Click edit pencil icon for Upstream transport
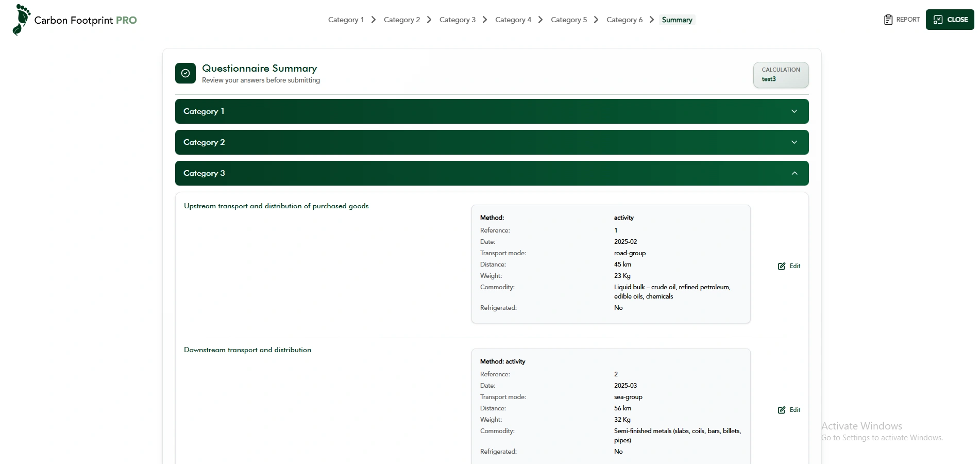 point(782,266)
